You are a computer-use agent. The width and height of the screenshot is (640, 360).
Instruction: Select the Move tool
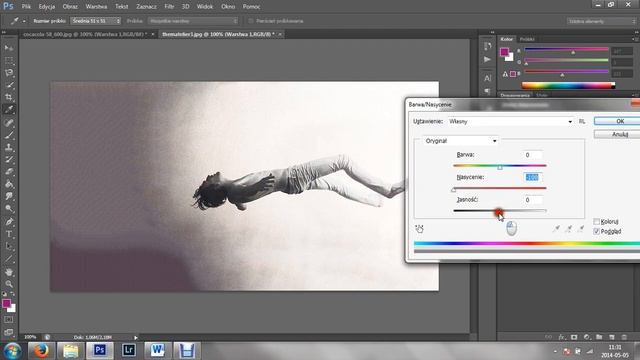[9, 48]
